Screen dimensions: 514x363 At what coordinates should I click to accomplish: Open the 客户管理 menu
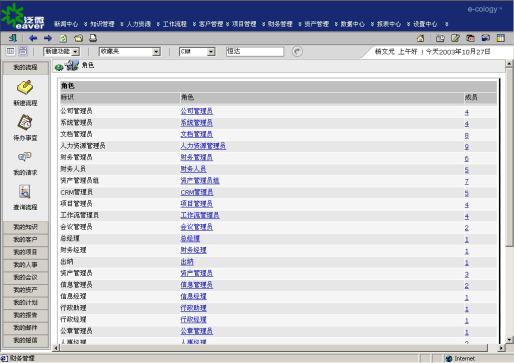point(211,24)
